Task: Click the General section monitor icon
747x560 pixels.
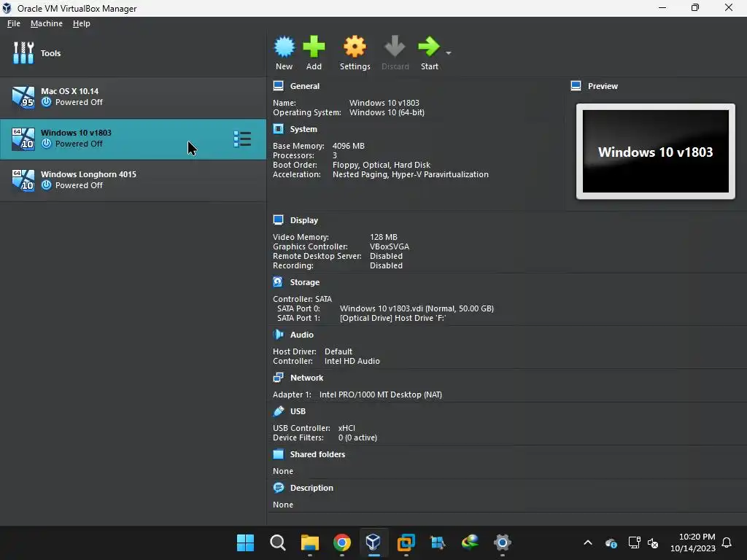Action: pyautogui.click(x=278, y=86)
